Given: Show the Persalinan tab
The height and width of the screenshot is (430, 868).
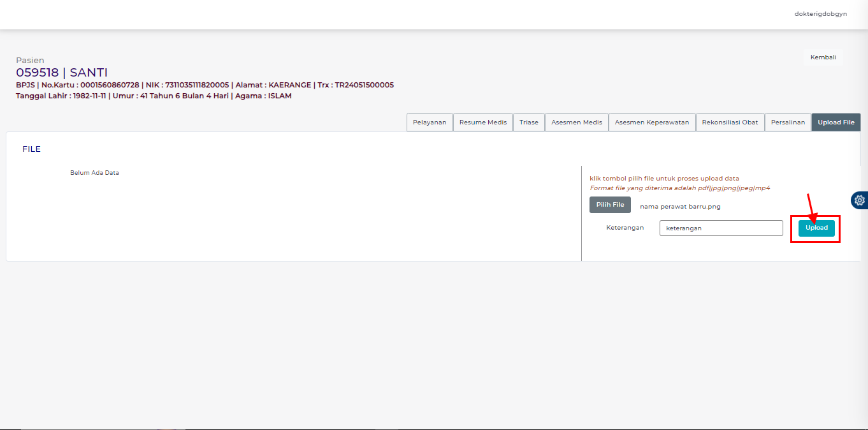Looking at the screenshot, I should point(788,122).
